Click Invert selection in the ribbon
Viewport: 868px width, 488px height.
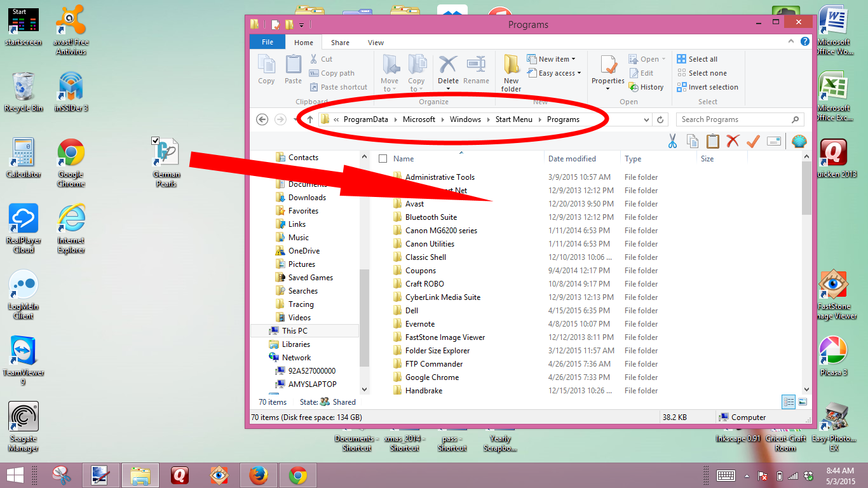(707, 87)
